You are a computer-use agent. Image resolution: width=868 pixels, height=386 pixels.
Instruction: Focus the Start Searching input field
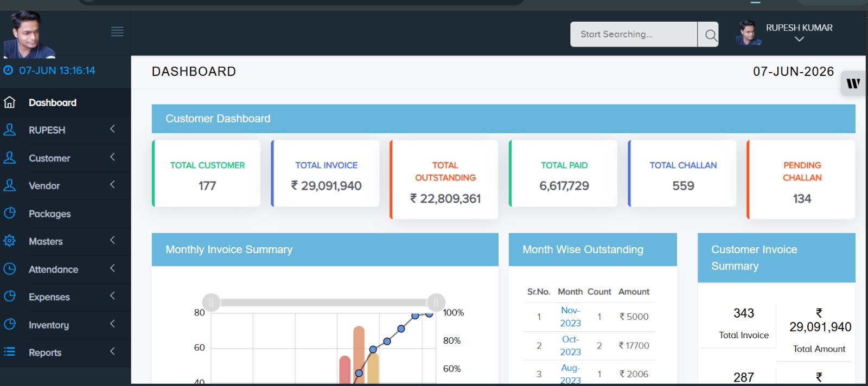pos(634,34)
